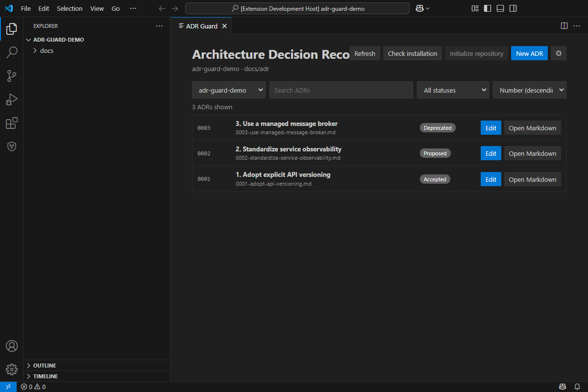Open the Extensions view
The height and width of the screenshot is (392, 588).
click(12, 123)
